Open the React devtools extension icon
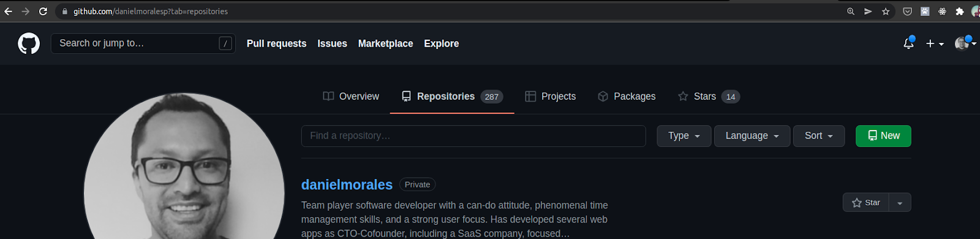 click(942, 11)
